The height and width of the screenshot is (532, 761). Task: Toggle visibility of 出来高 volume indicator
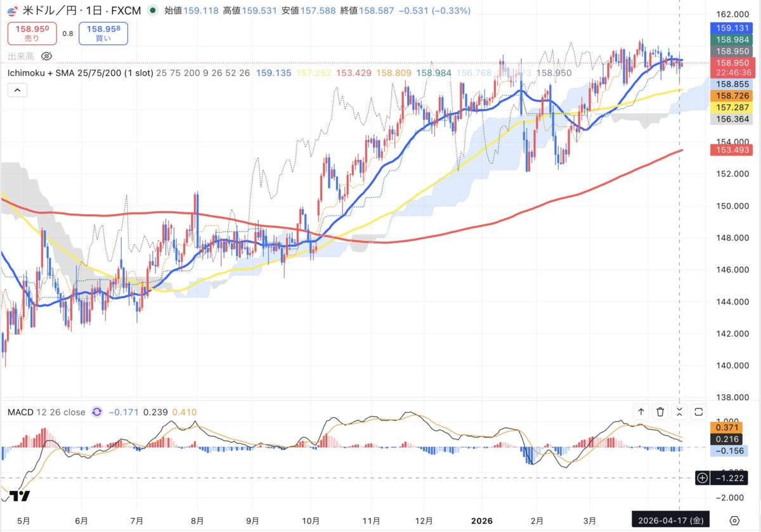[48, 56]
